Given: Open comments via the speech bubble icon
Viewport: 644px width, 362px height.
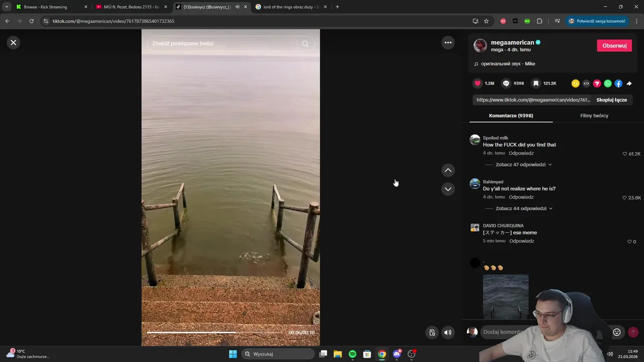Looking at the screenshot, I should click(x=506, y=83).
